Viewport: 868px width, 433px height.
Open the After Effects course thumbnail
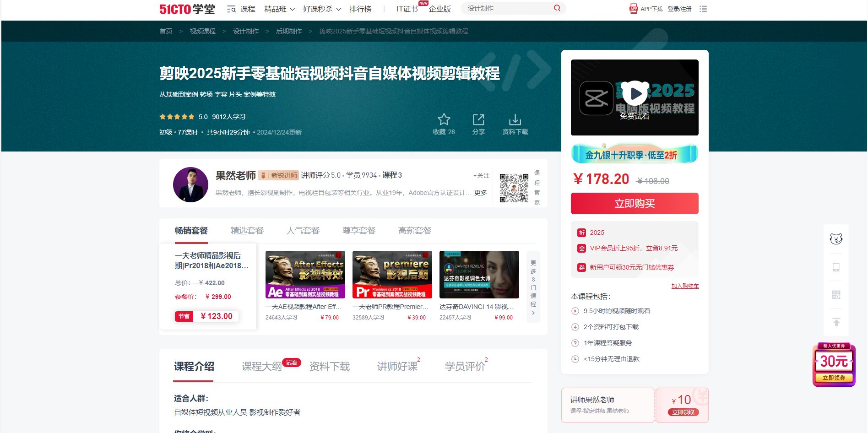point(305,275)
